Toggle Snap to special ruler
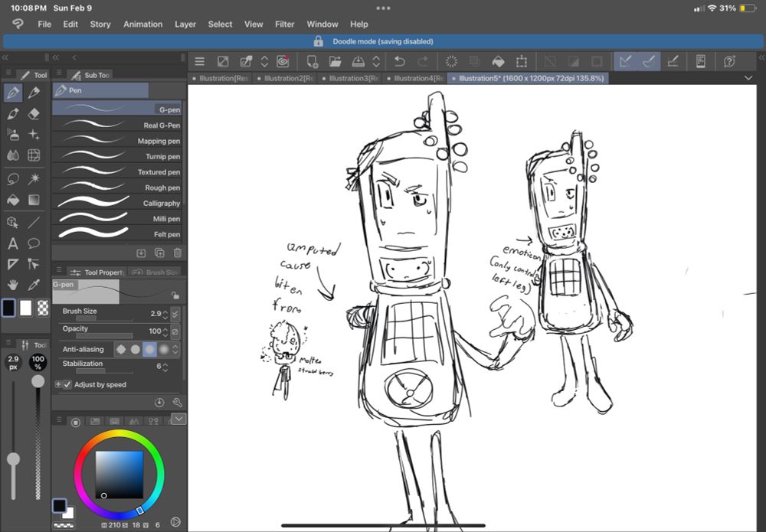Viewport: 766px width, 532px height. (x=649, y=61)
